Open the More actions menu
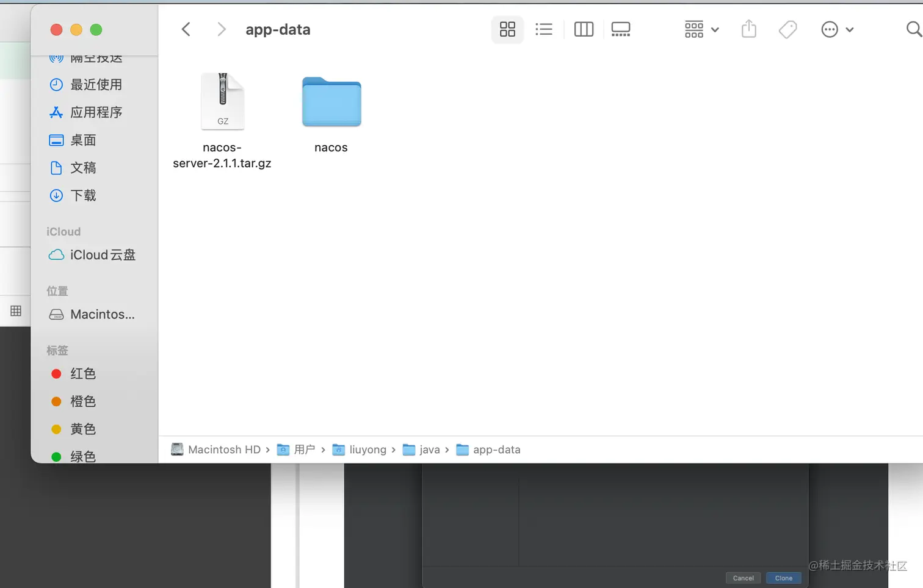The image size is (923, 588). (x=837, y=29)
